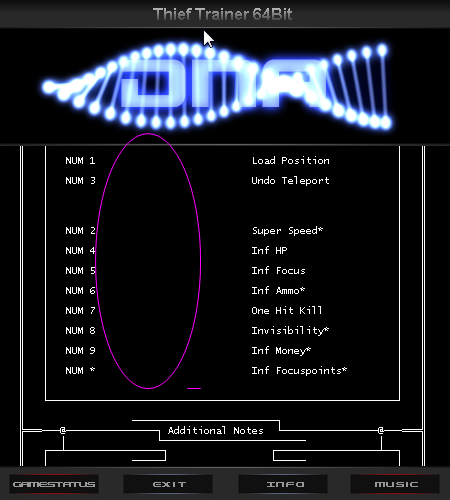Viewport: 450px width, 500px height.
Task: Select the One Hit Kill entry
Action: coord(287,311)
